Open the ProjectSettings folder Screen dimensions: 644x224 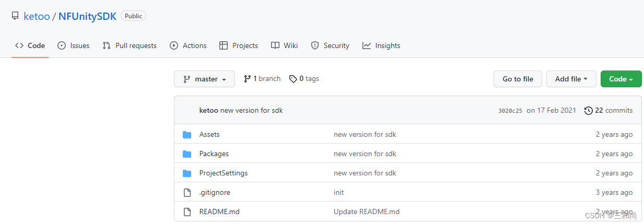pyautogui.click(x=224, y=173)
